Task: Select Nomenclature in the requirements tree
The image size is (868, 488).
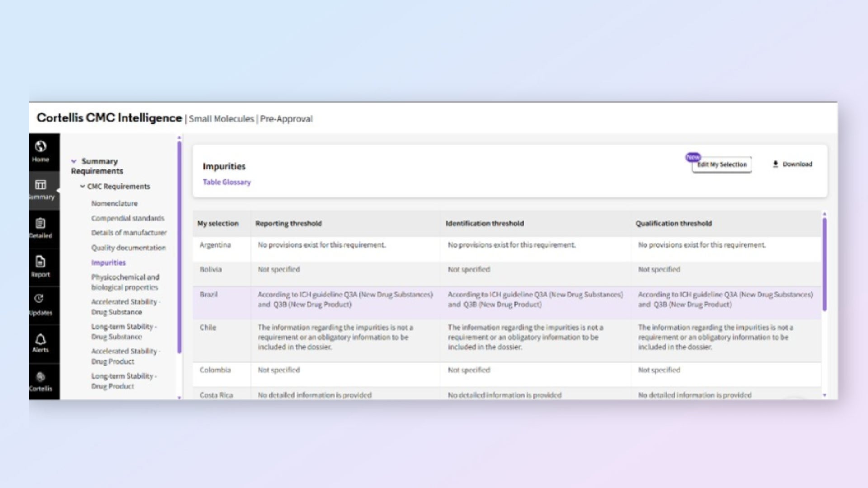Action: pyautogui.click(x=114, y=203)
